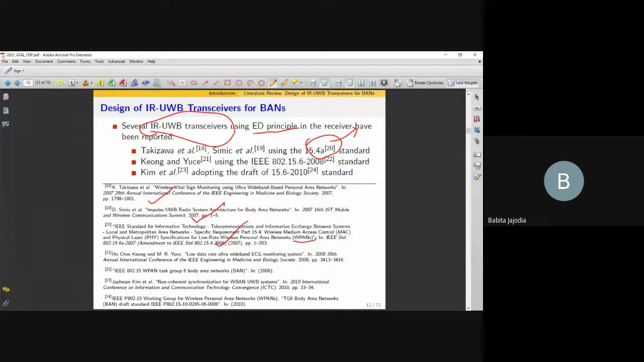Select the Article tool
644x362 pixels.
coord(476,119)
